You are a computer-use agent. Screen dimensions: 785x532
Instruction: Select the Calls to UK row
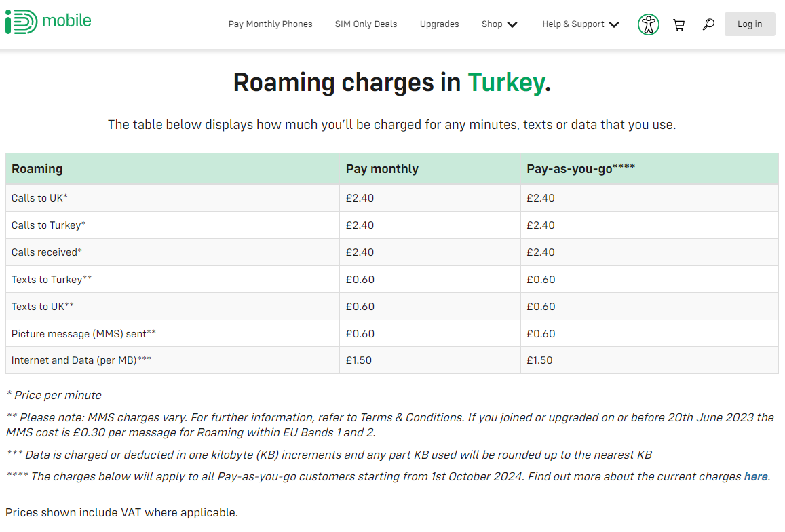pos(392,198)
